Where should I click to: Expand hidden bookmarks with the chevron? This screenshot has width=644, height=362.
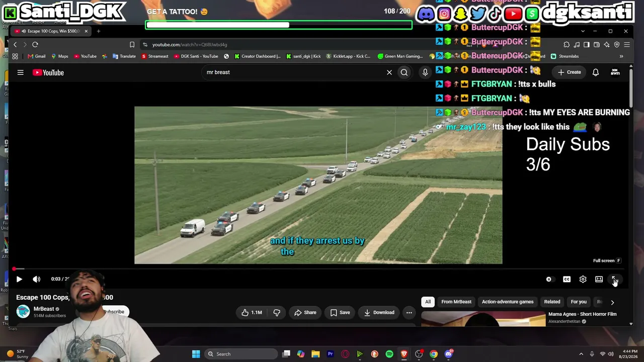click(621, 56)
